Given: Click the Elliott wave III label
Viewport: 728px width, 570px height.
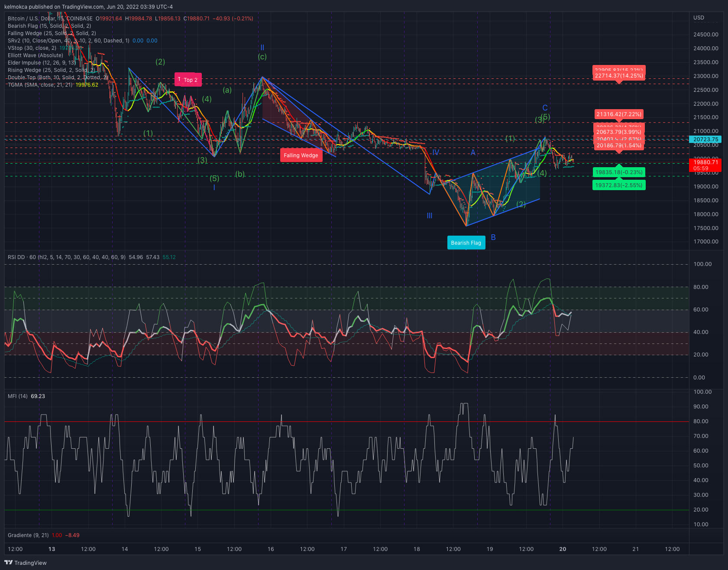Looking at the screenshot, I should [430, 216].
